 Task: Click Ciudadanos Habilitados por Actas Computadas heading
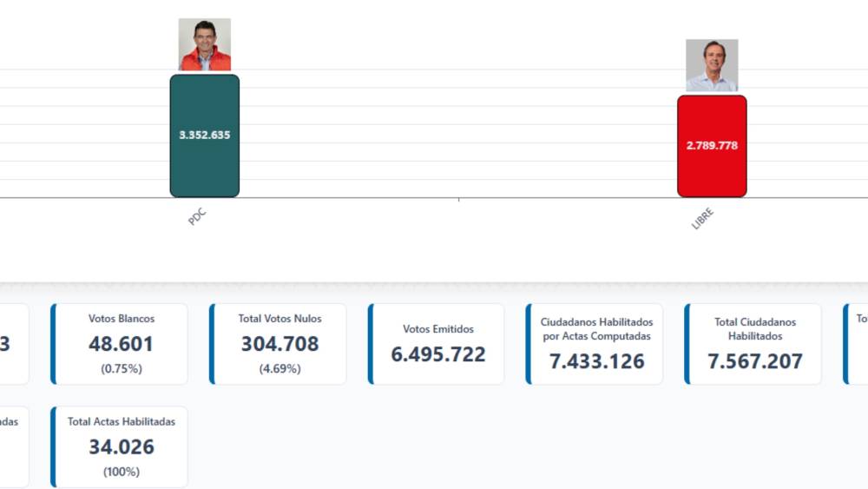(596, 328)
